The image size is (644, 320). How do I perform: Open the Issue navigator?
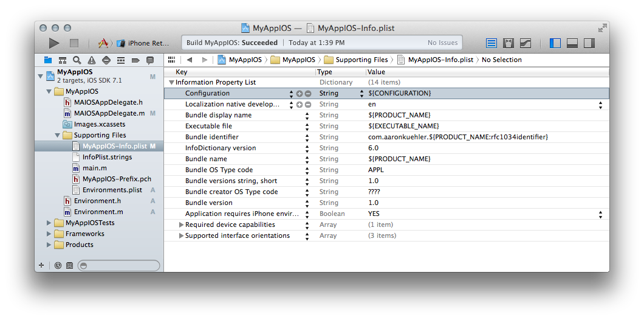92,60
